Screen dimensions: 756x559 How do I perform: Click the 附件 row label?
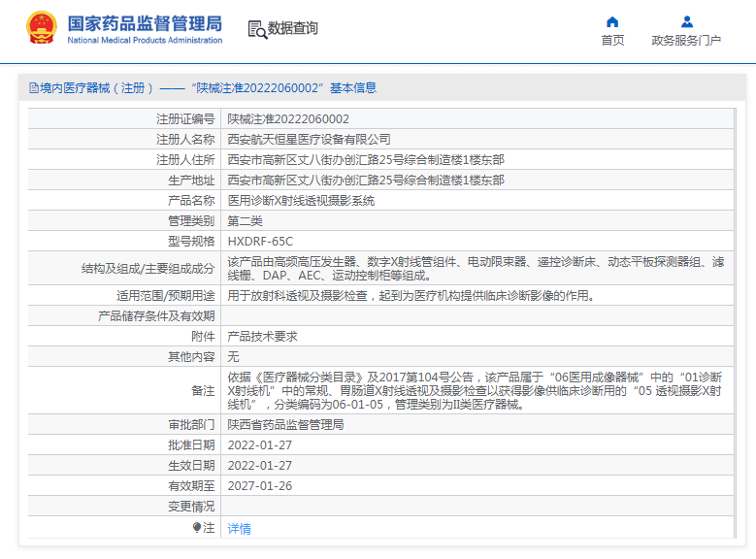(x=203, y=336)
